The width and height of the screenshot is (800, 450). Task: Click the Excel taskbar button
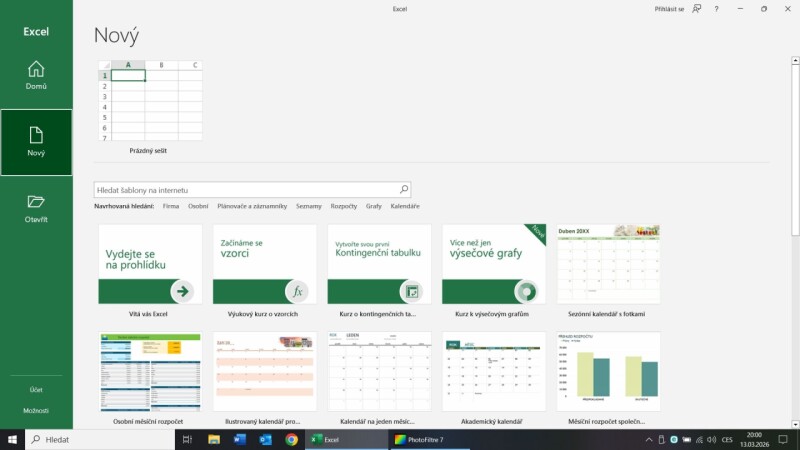(x=346, y=439)
